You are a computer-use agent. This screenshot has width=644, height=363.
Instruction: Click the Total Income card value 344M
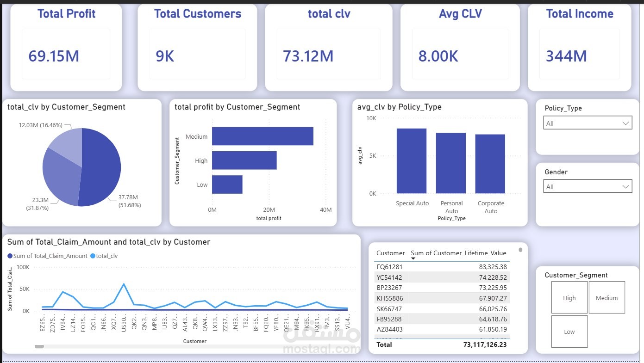tap(566, 56)
